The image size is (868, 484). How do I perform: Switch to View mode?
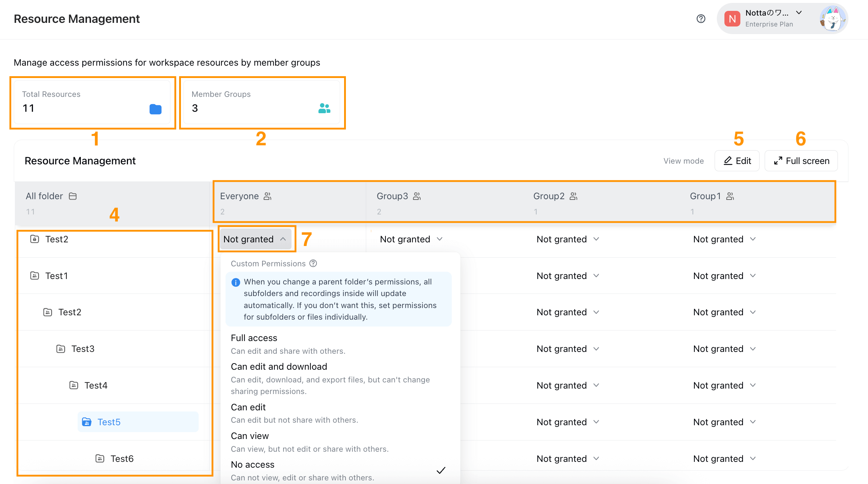[x=683, y=160]
